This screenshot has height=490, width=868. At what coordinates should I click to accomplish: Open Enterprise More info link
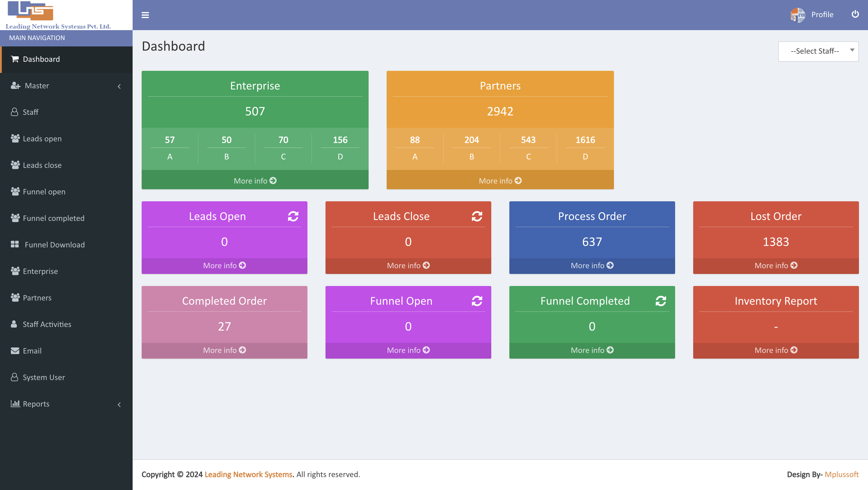tap(255, 180)
